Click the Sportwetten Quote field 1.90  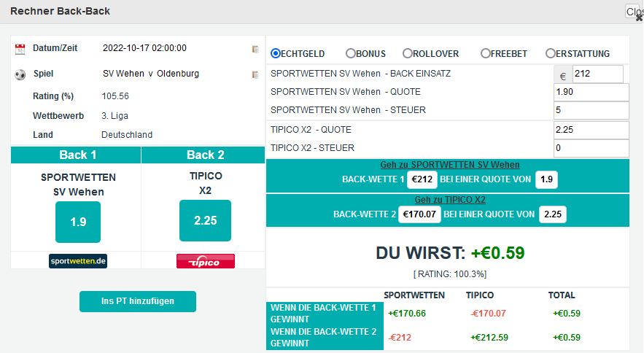pos(591,92)
